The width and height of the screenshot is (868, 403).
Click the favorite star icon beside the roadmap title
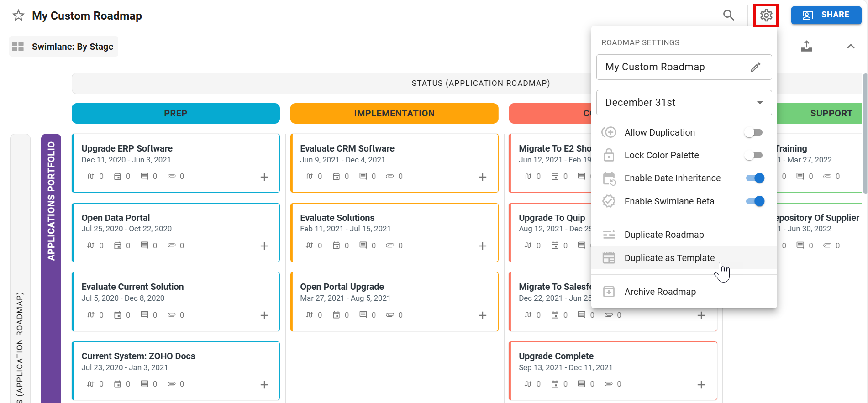pos(18,16)
